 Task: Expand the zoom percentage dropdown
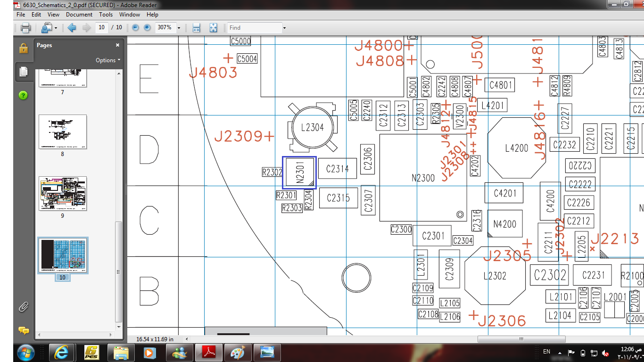click(179, 28)
